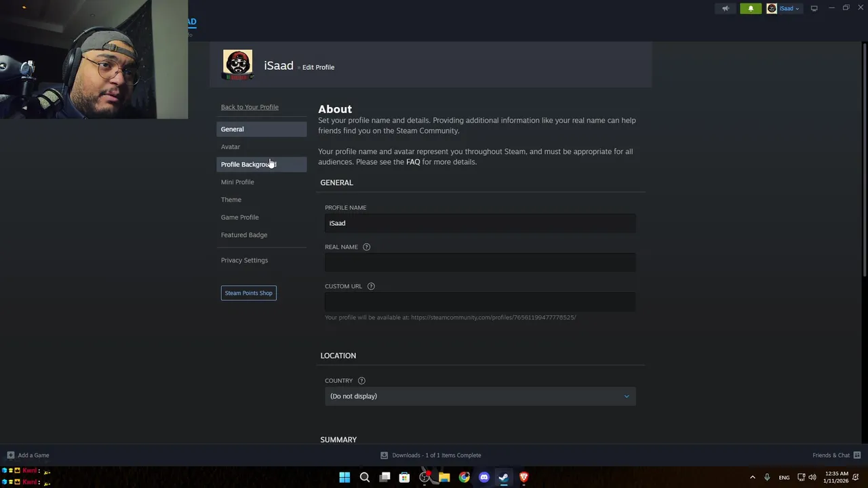Open the Steam announcements megaphone icon

point(726,9)
